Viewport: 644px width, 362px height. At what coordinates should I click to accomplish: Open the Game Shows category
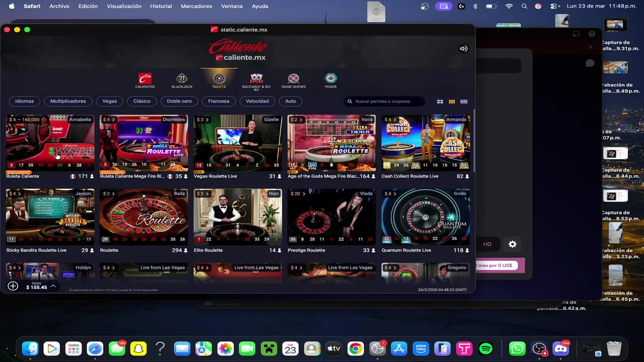pos(293,80)
